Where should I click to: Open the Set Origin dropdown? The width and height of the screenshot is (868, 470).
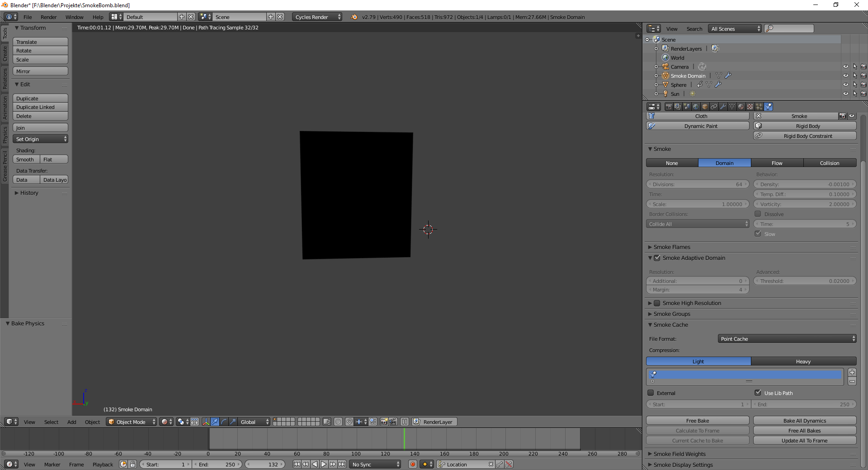(40, 139)
